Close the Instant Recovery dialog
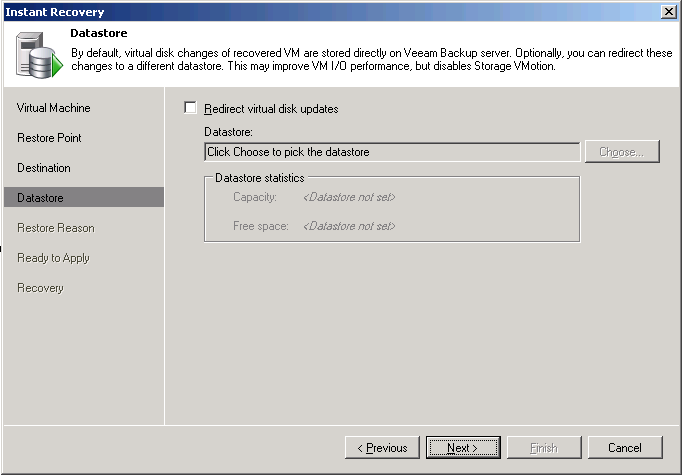Viewport: 683px width, 475px height. 667,11
